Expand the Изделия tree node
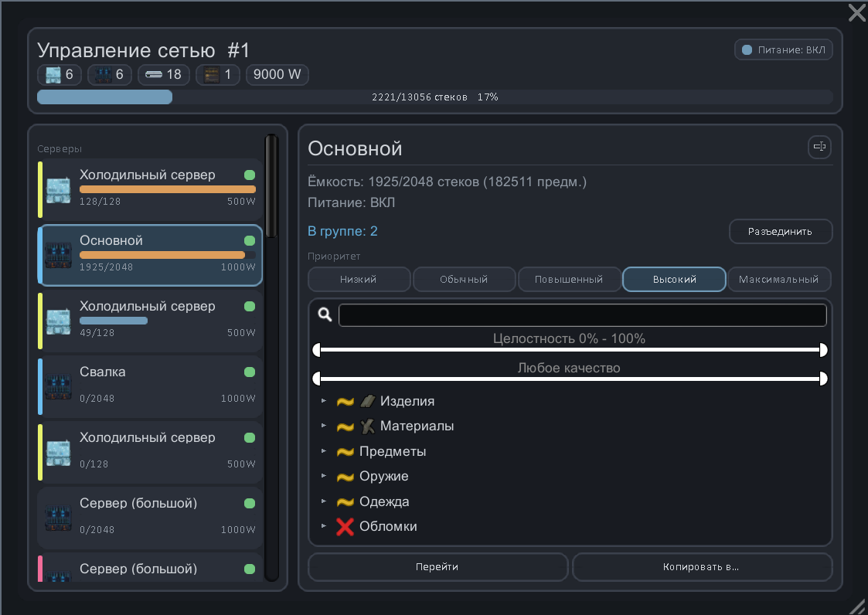Viewport: 868px width, 615px height. [324, 401]
